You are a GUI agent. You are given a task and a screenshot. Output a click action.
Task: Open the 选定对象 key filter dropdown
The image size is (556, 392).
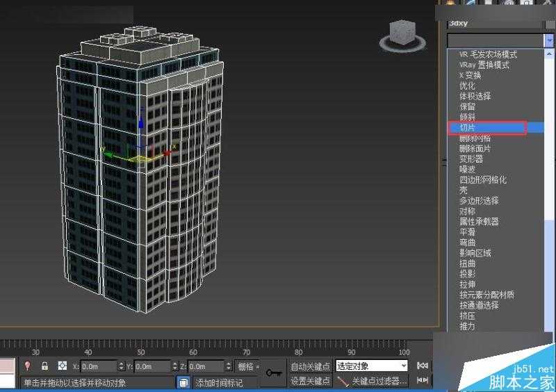(371, 366)
